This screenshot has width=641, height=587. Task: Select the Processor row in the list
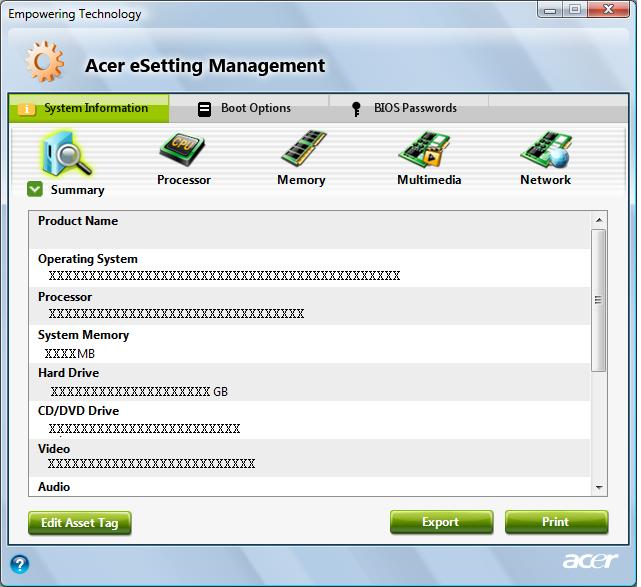[x=310, y=306]
